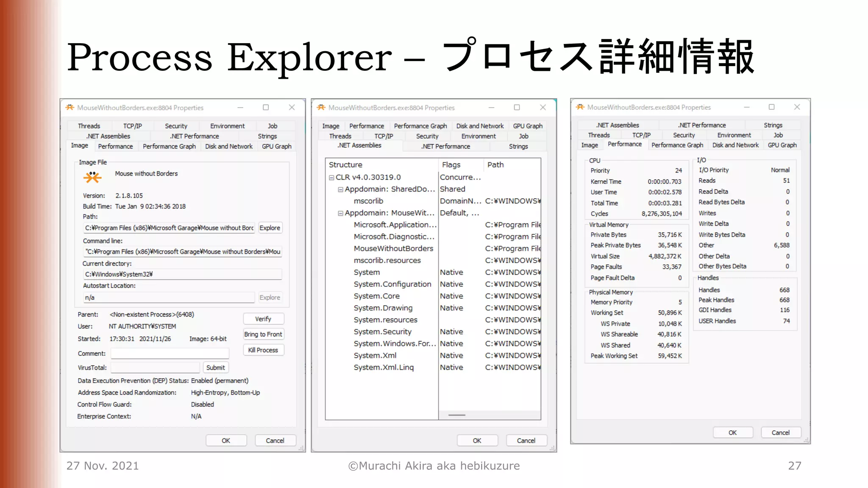The height and width of the screenshot is (488, 868).
Task: Select Image tab in right window
Action: pos(590,145)
